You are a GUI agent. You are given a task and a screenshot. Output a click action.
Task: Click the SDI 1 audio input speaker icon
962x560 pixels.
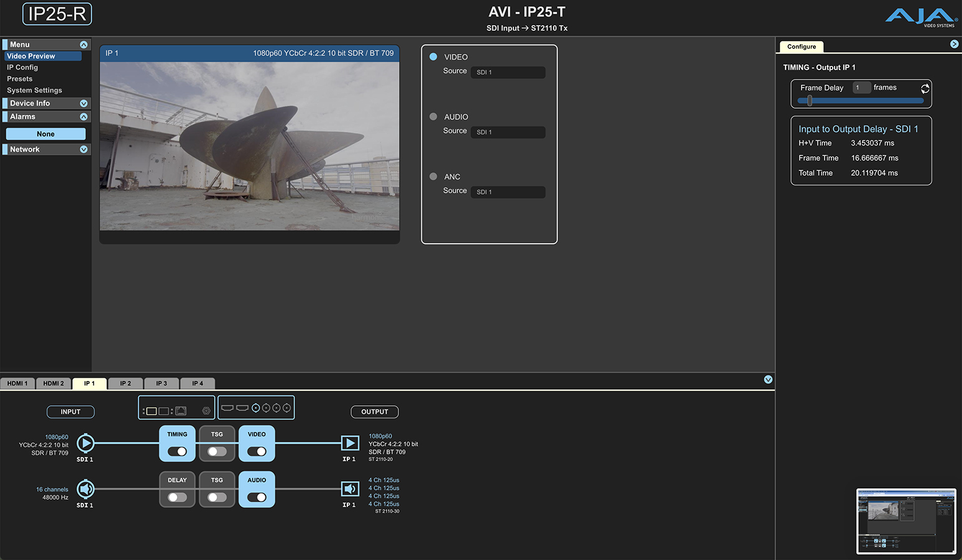pyautogui.click(x=86, y=489)
